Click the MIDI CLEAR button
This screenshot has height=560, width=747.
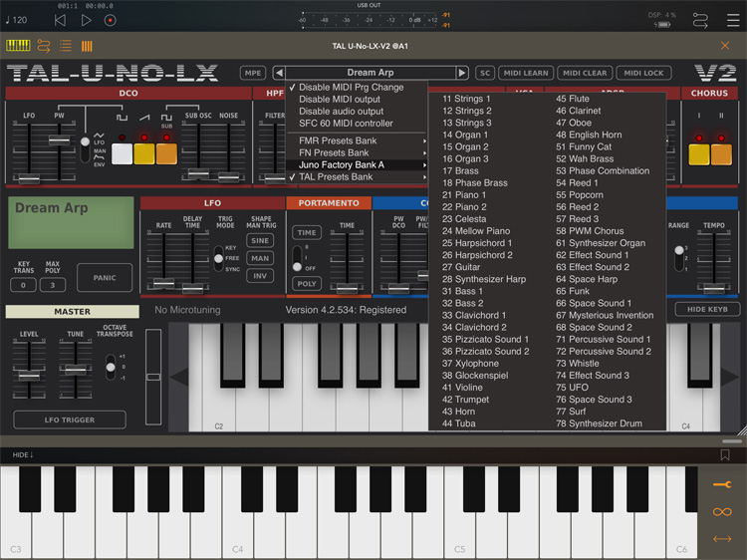coord(585,73)
